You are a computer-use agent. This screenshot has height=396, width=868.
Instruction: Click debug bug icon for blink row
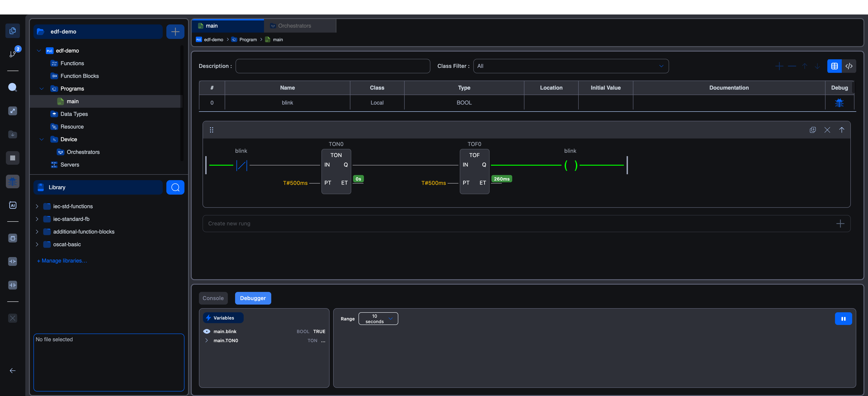tap(839, 103)
